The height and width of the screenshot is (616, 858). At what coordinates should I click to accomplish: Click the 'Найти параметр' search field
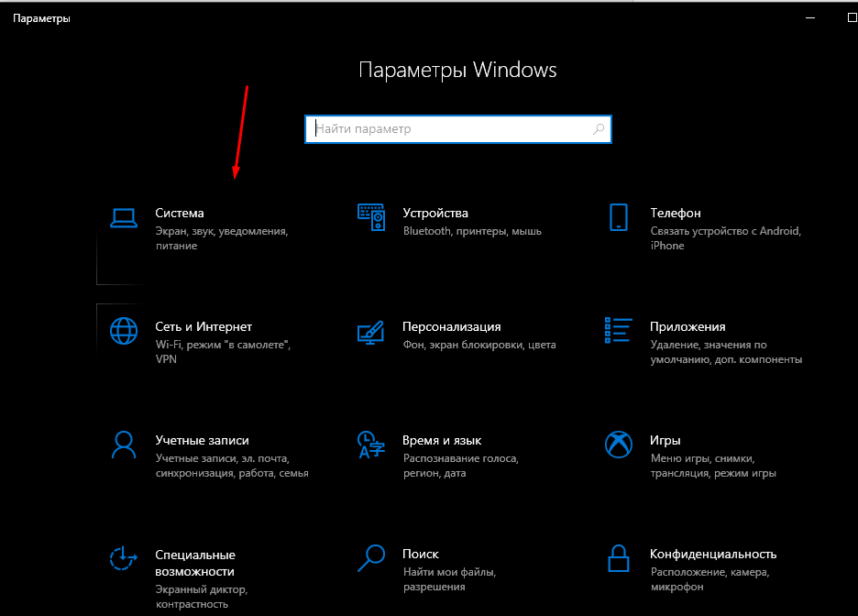(449, 129)
